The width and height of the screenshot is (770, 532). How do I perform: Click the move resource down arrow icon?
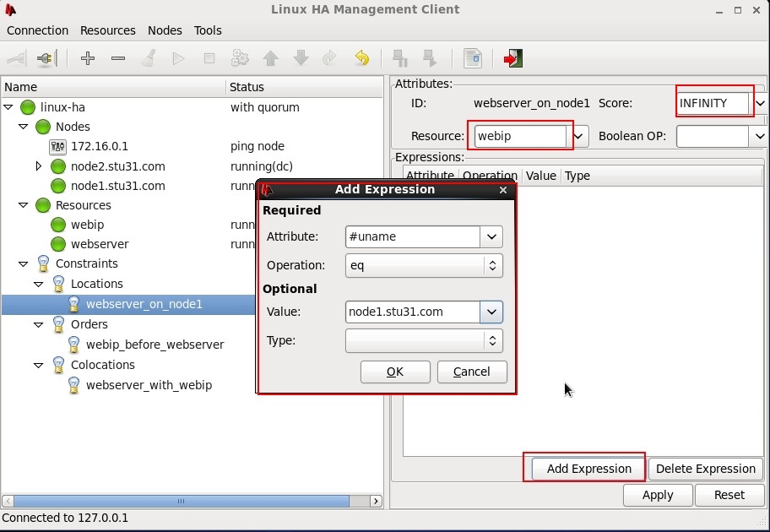click(x=301, y=58)
